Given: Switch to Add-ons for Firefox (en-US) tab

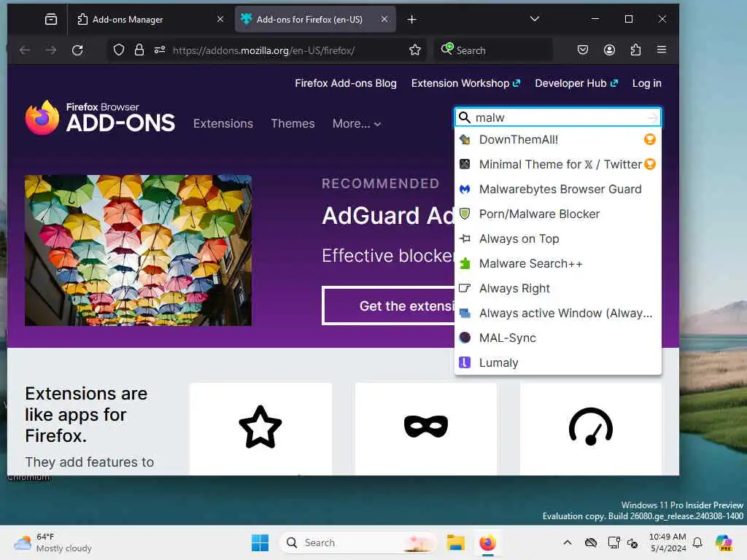Looking at the screenshot, I should point(315,20).
